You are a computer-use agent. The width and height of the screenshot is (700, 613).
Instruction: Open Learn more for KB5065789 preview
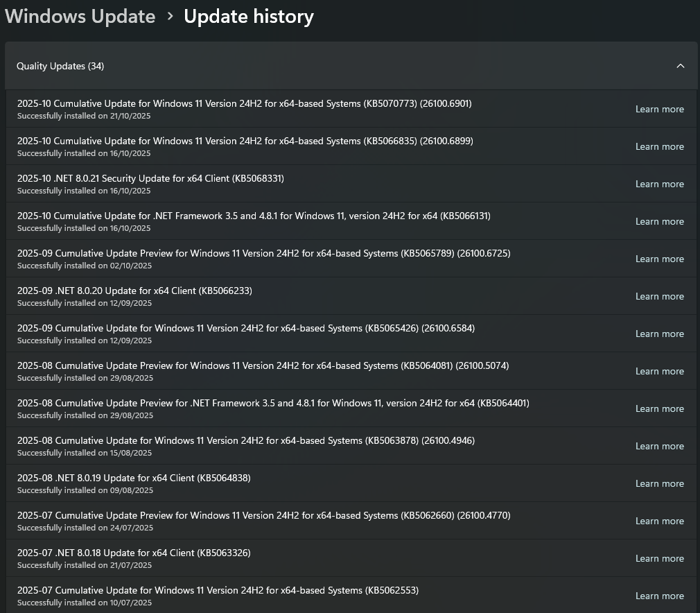coord(659,259)
